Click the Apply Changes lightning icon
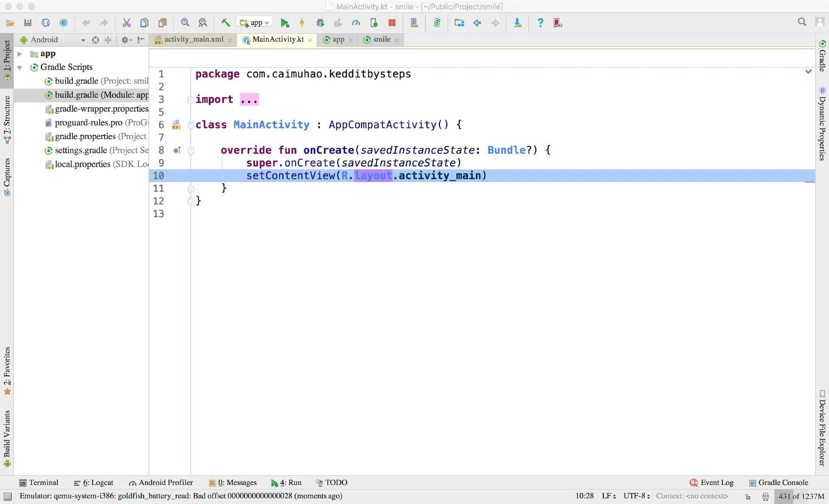The height and width of the screenshot is (504, 829). pos(302,23)
